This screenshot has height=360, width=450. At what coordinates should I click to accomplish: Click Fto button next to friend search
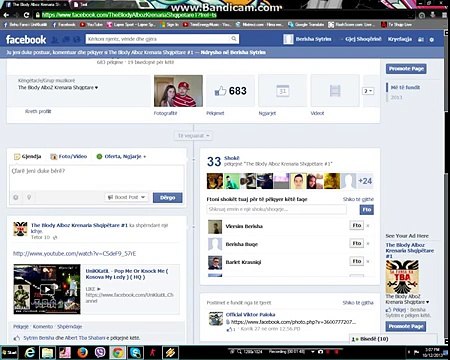coord(367,210)
